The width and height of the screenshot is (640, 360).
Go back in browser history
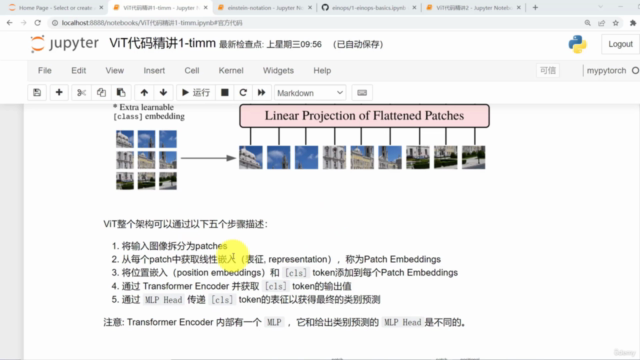pyautogui.click(x=10, y=23)
